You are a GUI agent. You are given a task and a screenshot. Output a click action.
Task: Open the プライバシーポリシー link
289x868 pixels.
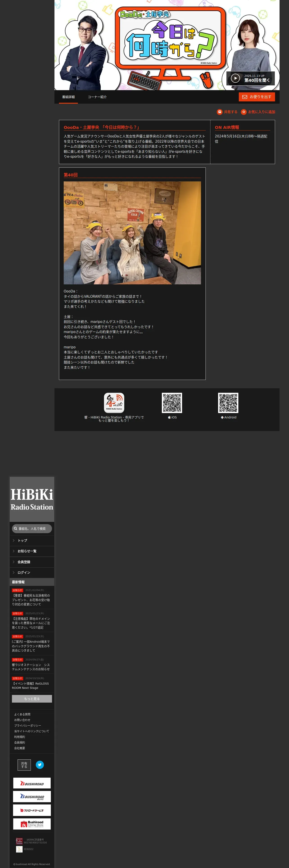(x=28, y=725)
